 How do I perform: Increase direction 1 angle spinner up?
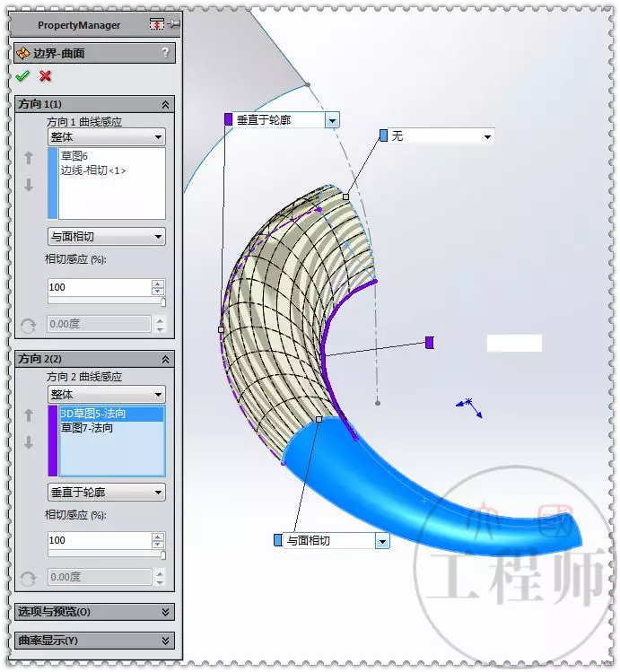pyautogui.click(x=160, y=320)
